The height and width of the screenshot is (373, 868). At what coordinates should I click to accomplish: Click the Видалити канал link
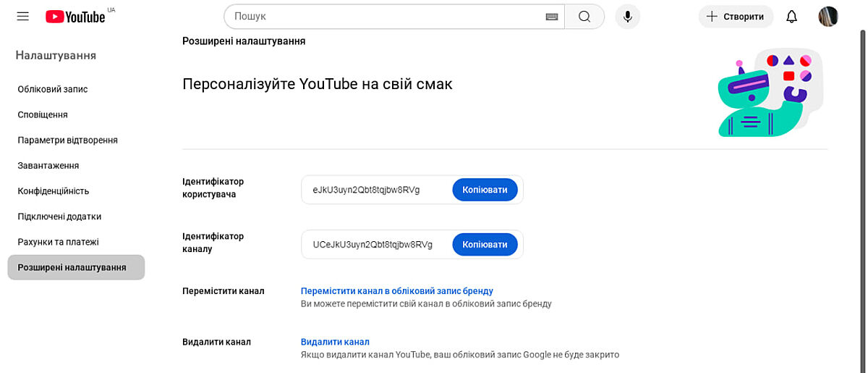pos(335,342)
